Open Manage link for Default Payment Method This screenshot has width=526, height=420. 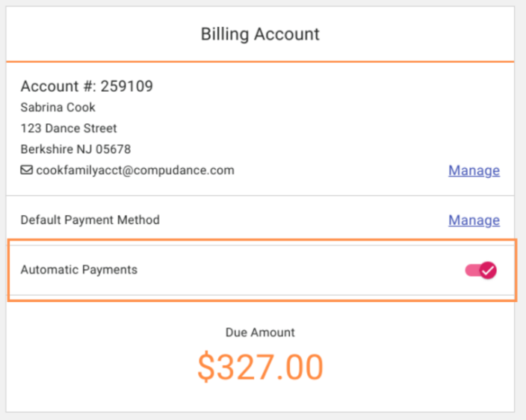click(x=474, y=220)
